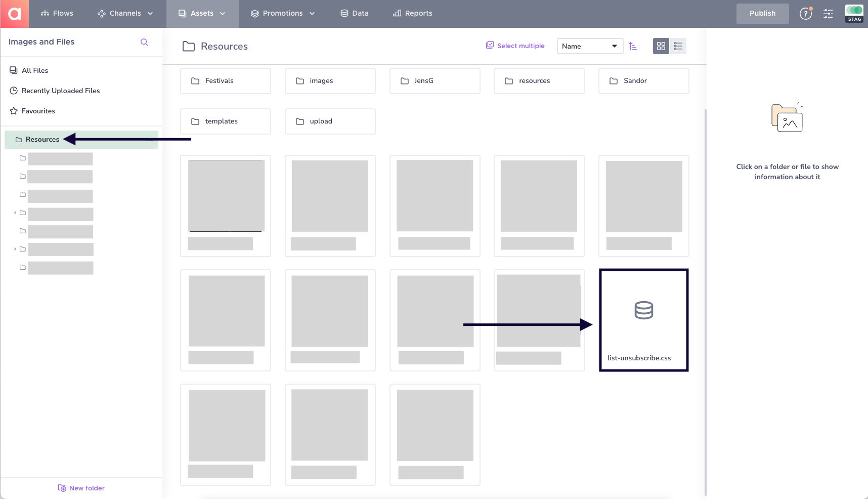Click the Publish button
Screen dimensions: 868x499
coord(762,14)
